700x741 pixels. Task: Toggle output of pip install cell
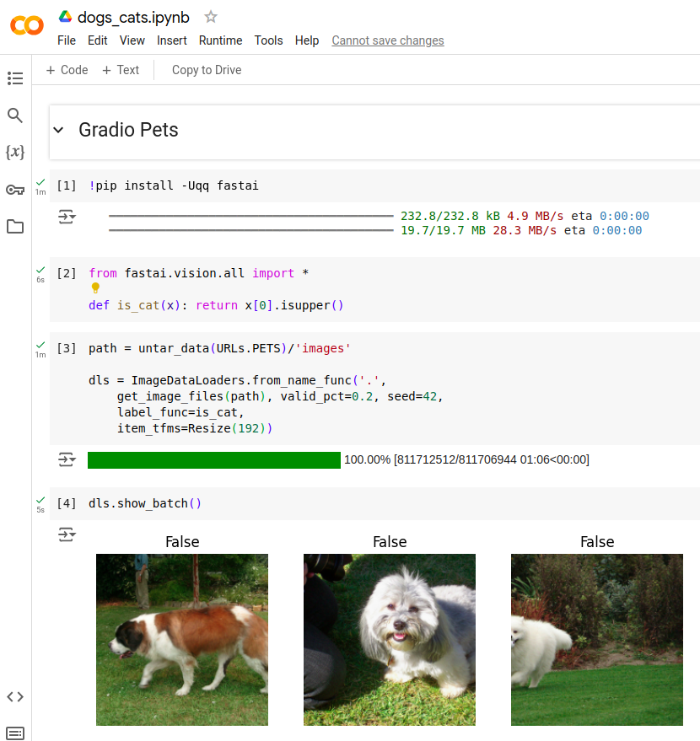coord(66,217)
